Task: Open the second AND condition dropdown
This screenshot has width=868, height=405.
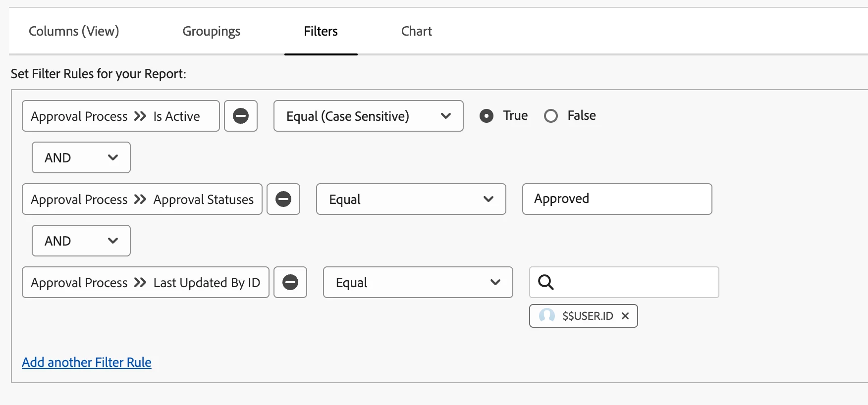Action: click(x=81, y=241)
